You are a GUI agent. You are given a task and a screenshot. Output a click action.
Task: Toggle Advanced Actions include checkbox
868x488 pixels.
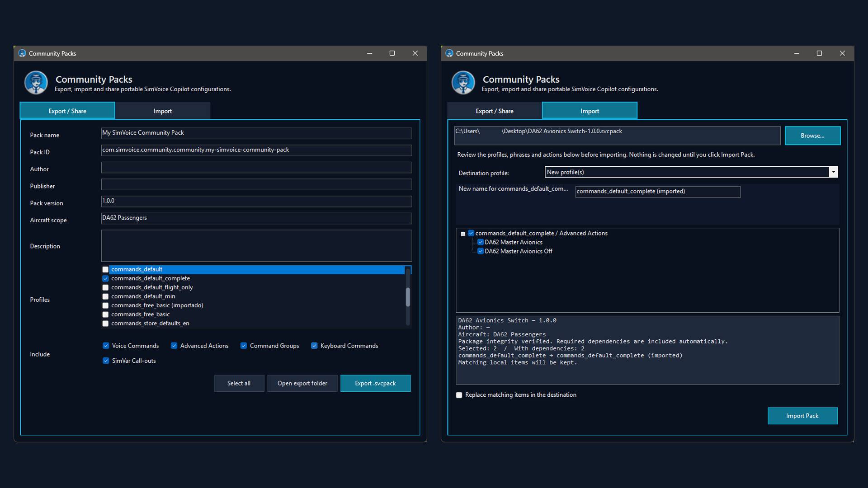pyautogui.click(x=174, y=346)
